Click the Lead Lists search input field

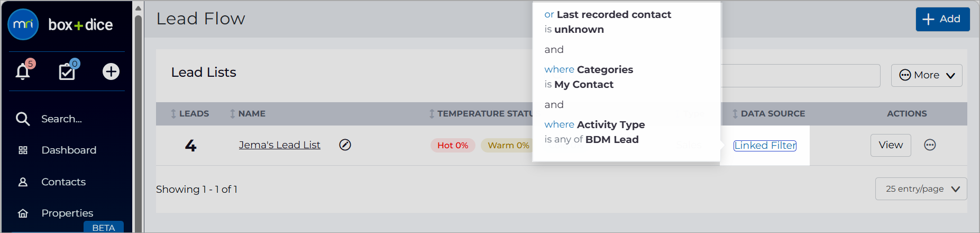(801, 76)
